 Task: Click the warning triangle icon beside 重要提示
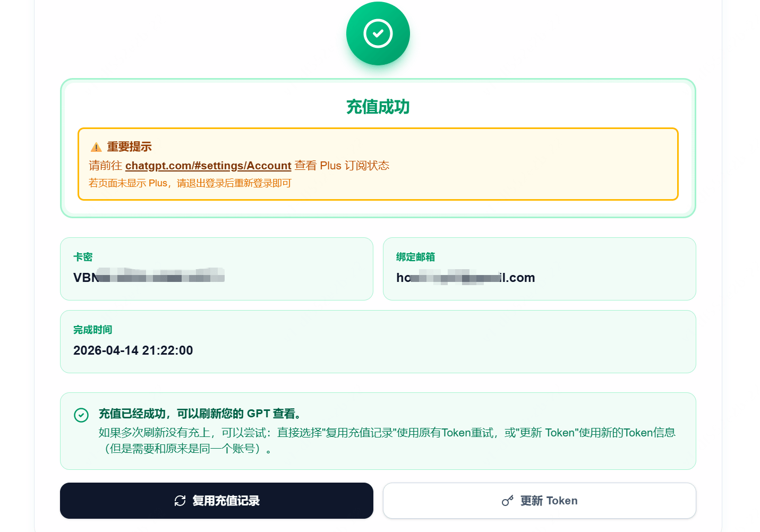96,147
